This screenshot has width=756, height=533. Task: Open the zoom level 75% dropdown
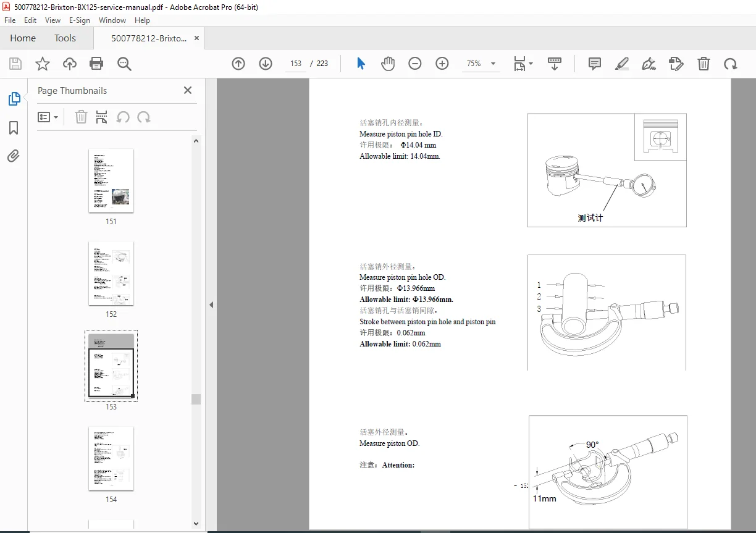tap(481, 64)
